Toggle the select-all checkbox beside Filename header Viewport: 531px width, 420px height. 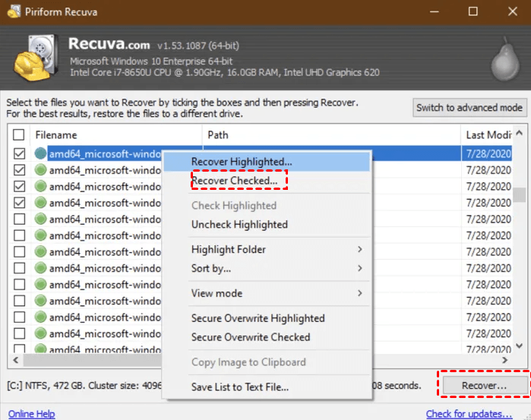click(x=19, y=134)
